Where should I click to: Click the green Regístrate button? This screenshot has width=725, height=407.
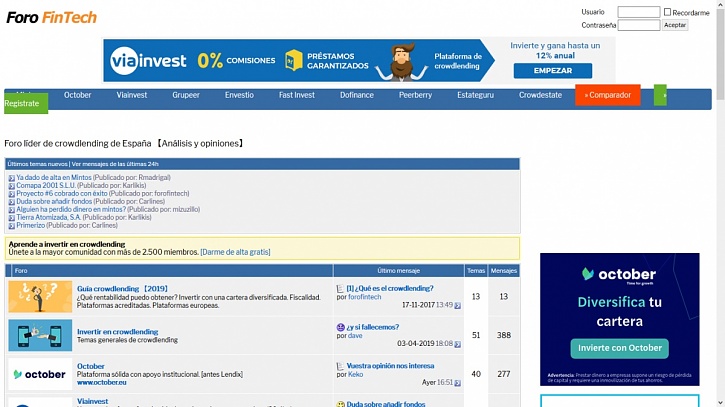26,104
